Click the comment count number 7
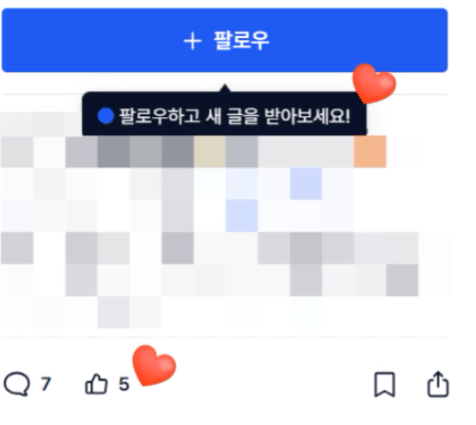 pos(46,384)
